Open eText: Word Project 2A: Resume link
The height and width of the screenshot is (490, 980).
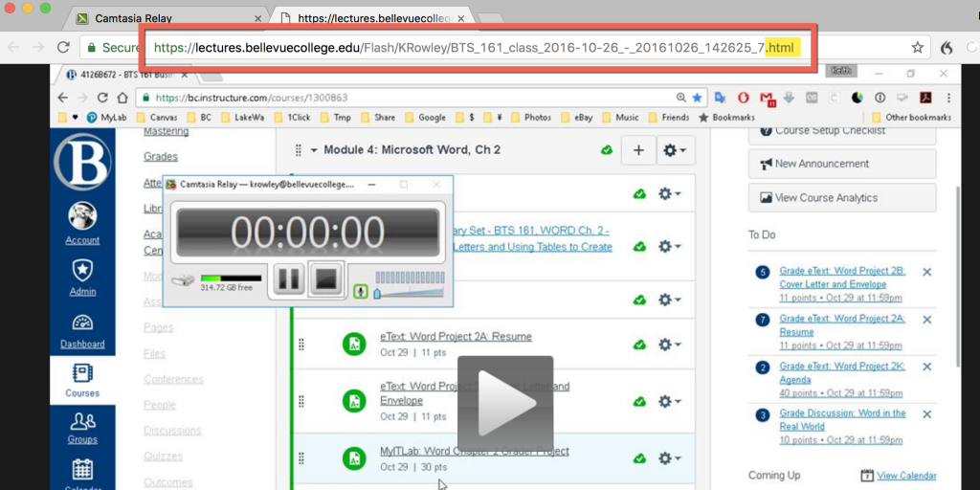(x=456, y=337)
